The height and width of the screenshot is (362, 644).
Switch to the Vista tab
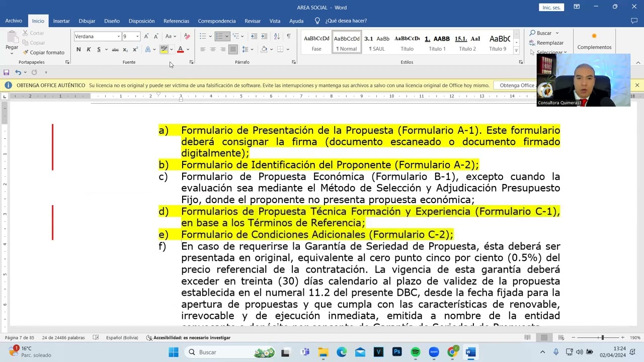[x=275, y=21]
